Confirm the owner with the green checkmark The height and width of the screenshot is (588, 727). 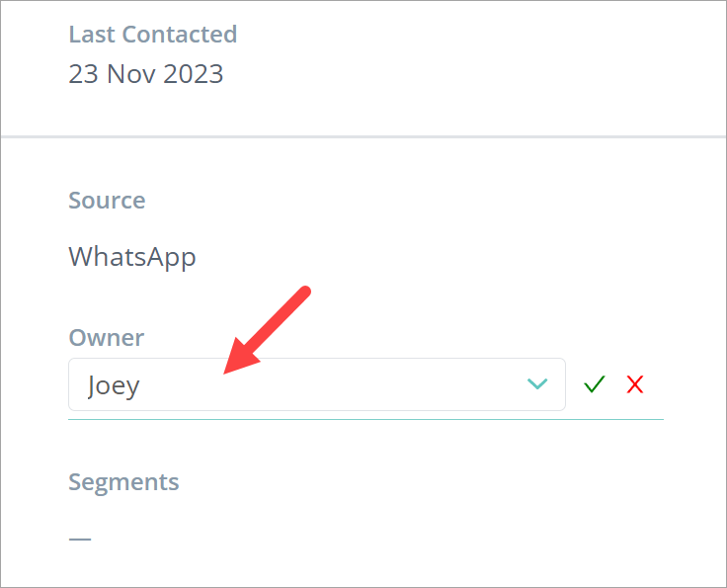click(594, 384)
